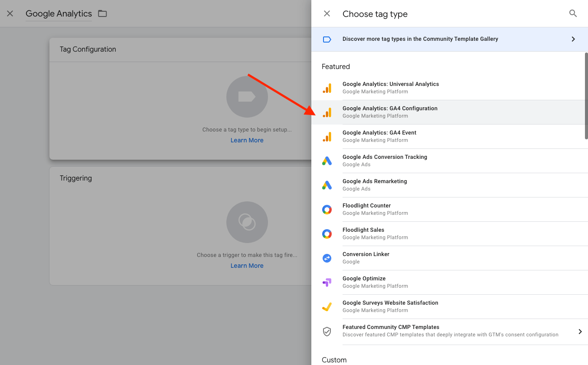The height and width of the screenshot is (365, 588).
Task: Click the 'Choose tag type' panel title
Action: [375, 14]
